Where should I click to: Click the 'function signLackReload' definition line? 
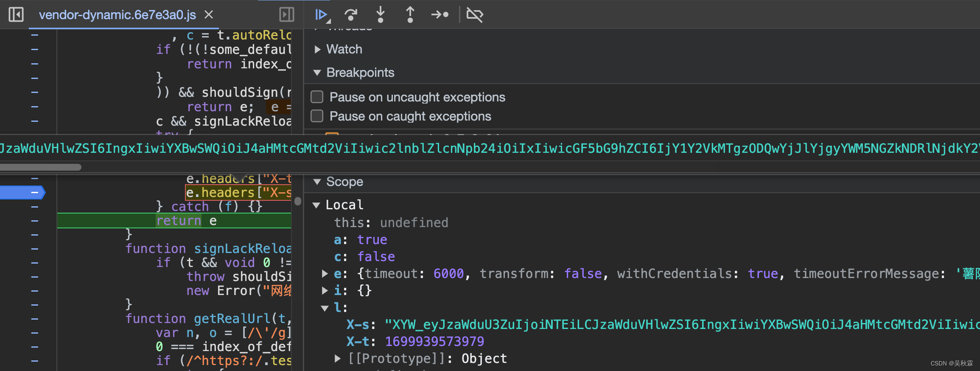(x=208, y=248)
